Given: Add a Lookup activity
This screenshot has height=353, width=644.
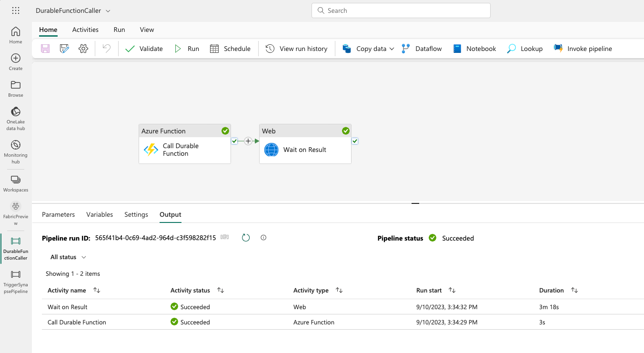Looking at the screenshot, I should [x=525, y=49].
